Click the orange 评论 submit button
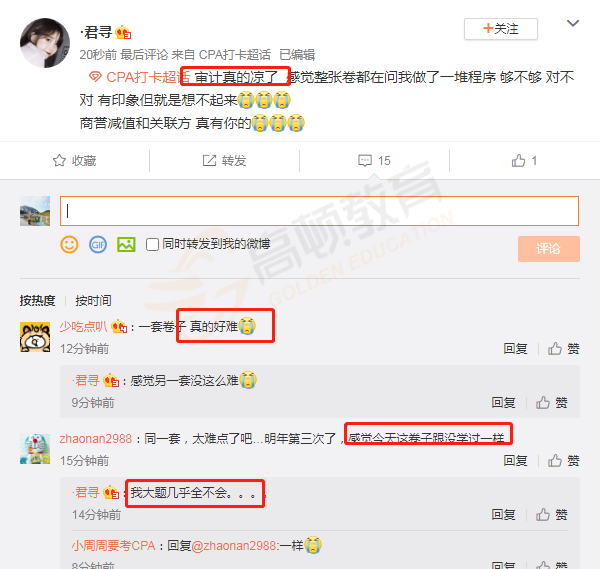 548,249
